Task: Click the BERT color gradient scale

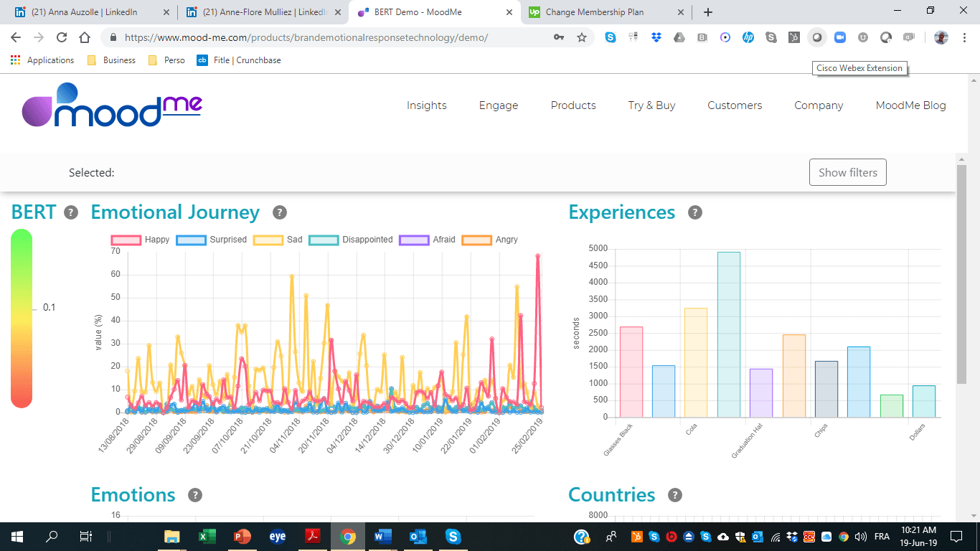Action: point(22,319)
